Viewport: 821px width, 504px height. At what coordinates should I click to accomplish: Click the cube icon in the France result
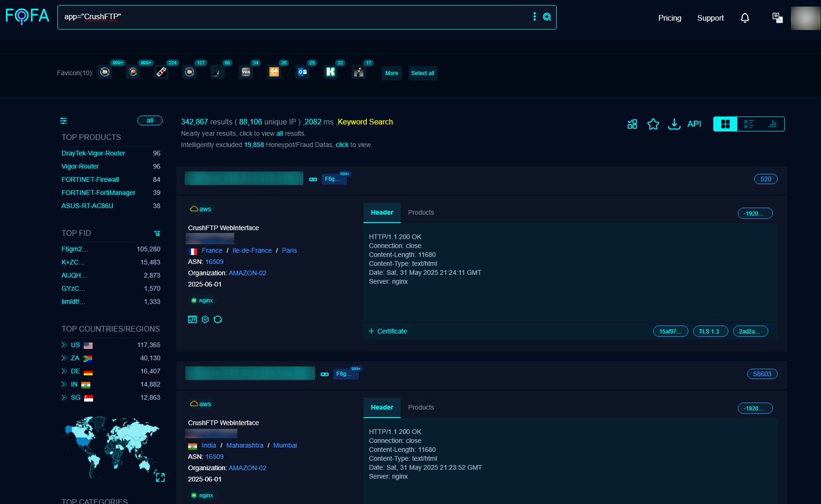pos(205,319)
